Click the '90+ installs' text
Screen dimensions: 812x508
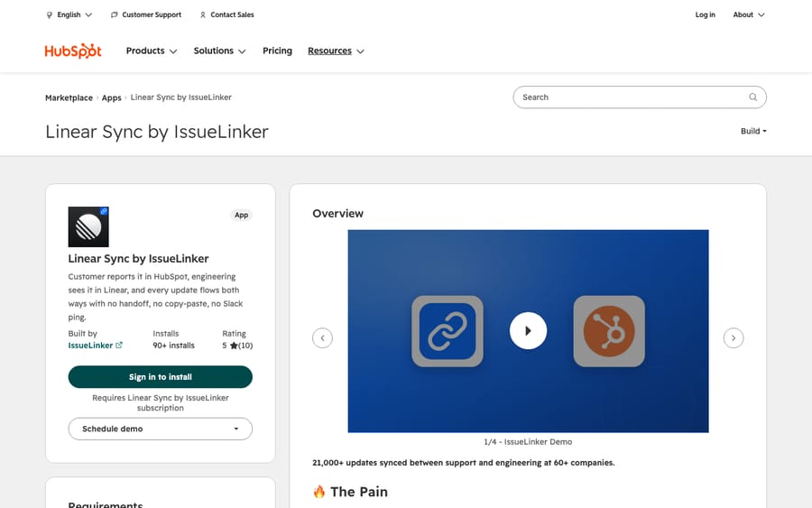(x=173, y=346)
